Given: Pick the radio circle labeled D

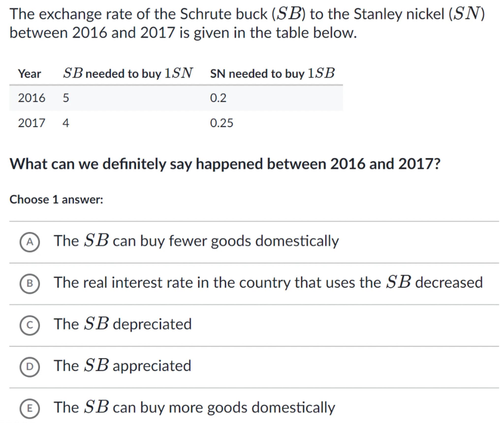Looking at the screenshot, I should tap(30, 367).
